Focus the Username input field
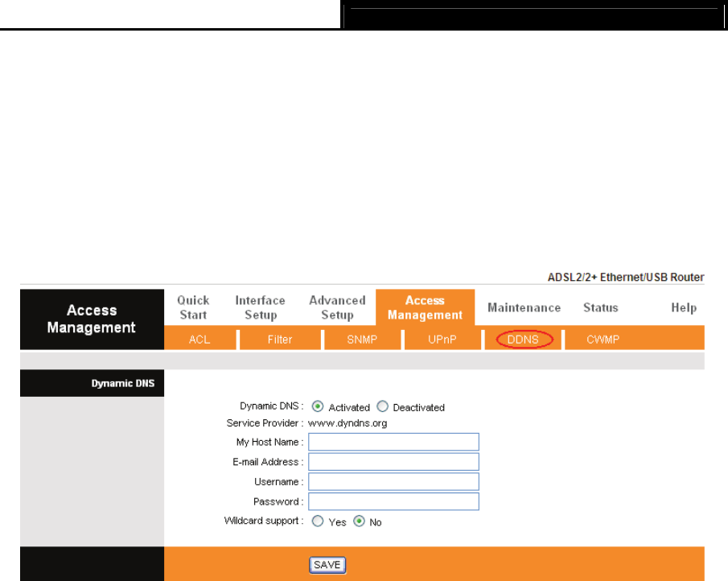The height and width of the screenshot is (581, 728). click(393, 481)
